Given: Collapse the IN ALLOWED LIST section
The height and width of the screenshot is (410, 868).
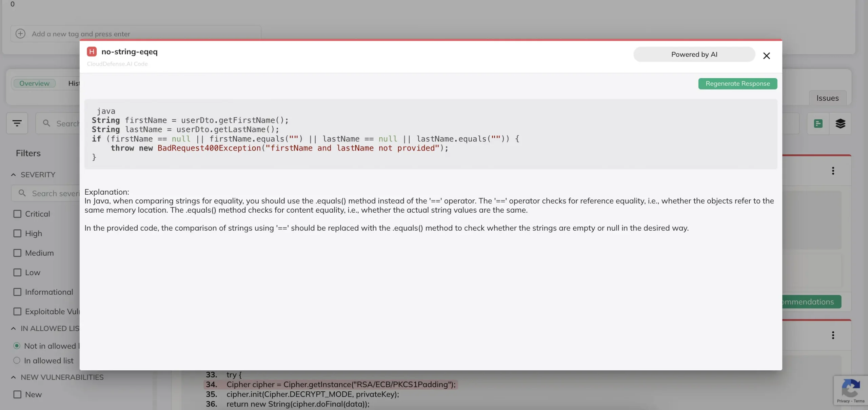Looking at the screenshot, I should coord(13,328).
